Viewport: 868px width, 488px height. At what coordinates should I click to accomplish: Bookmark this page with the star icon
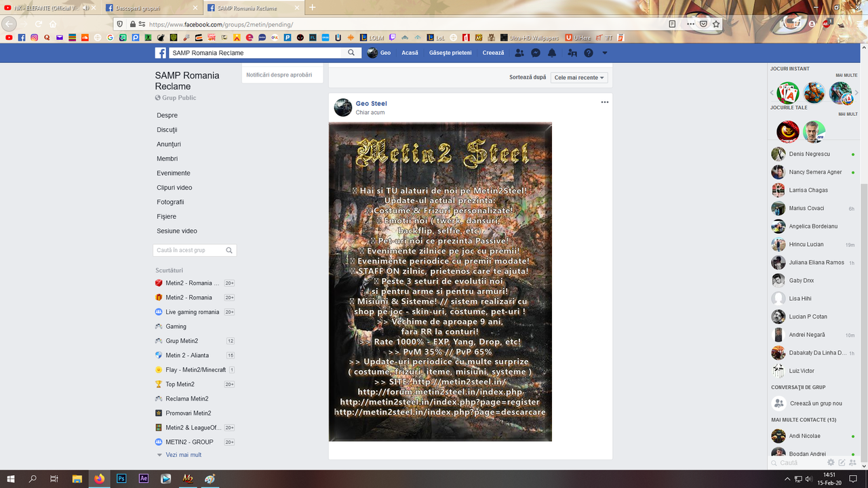(x=716, y=24)
